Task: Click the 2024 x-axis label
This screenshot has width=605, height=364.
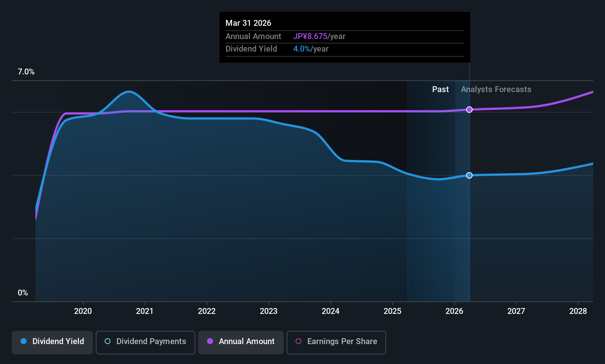Action: (x=331, y=311)
